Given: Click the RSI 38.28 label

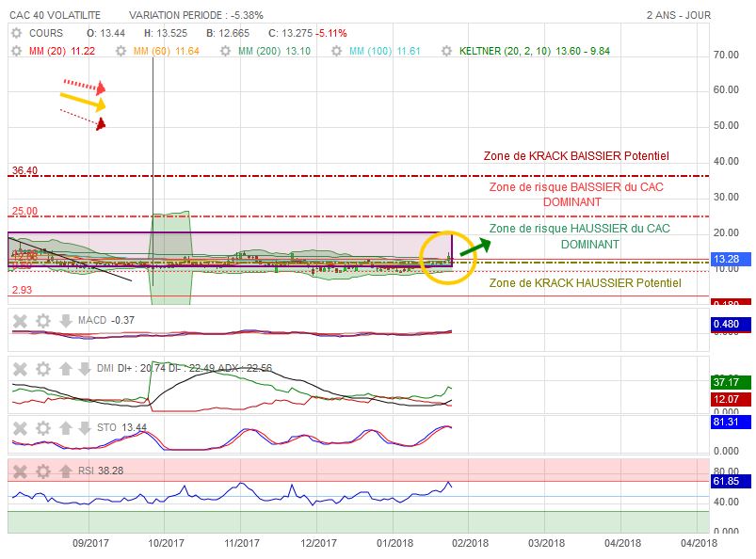Looking at the screenshot, I should (x=101, y=471).
